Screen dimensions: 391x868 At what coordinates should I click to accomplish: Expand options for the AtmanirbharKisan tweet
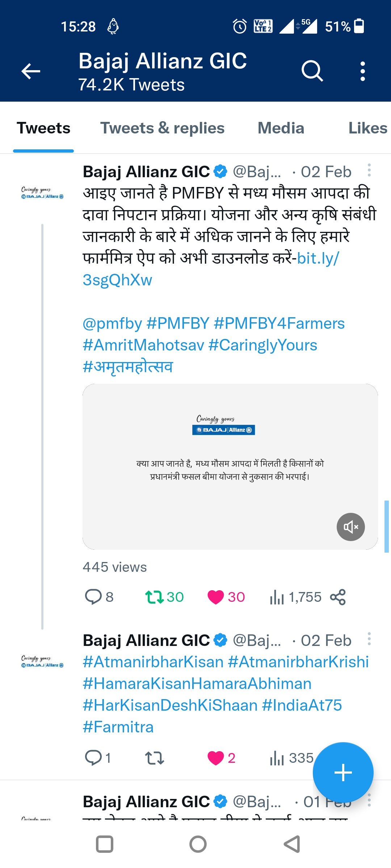tap(369, 639)
